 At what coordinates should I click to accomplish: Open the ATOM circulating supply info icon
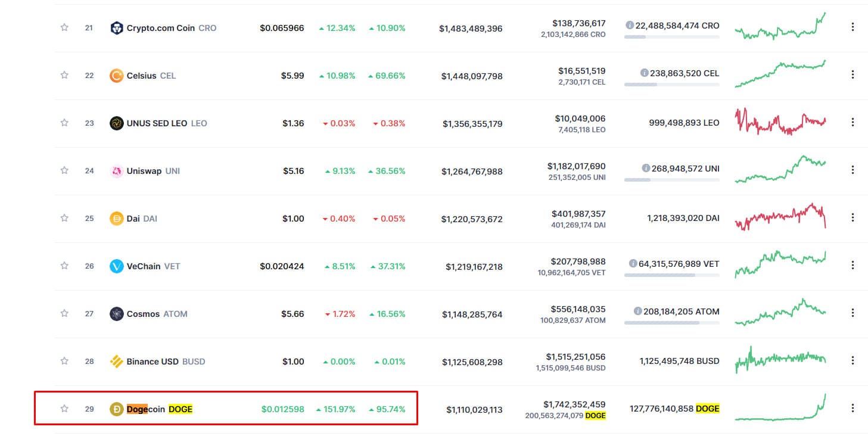tap(638, 311)
